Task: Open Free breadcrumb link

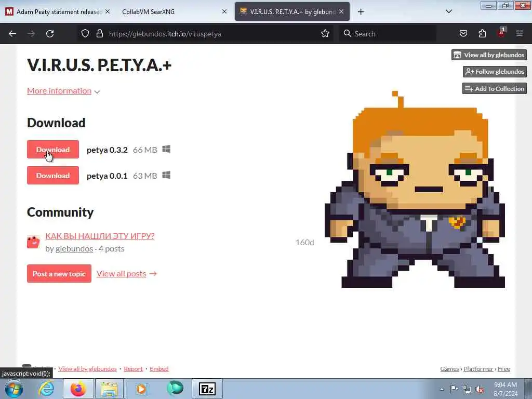Action: tap(504, 369)
